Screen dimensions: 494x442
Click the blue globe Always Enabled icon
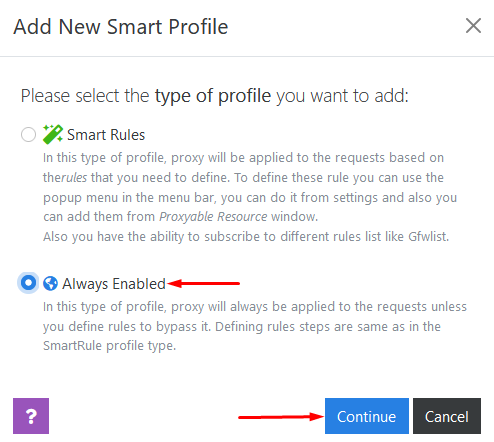tap(50, 284)
